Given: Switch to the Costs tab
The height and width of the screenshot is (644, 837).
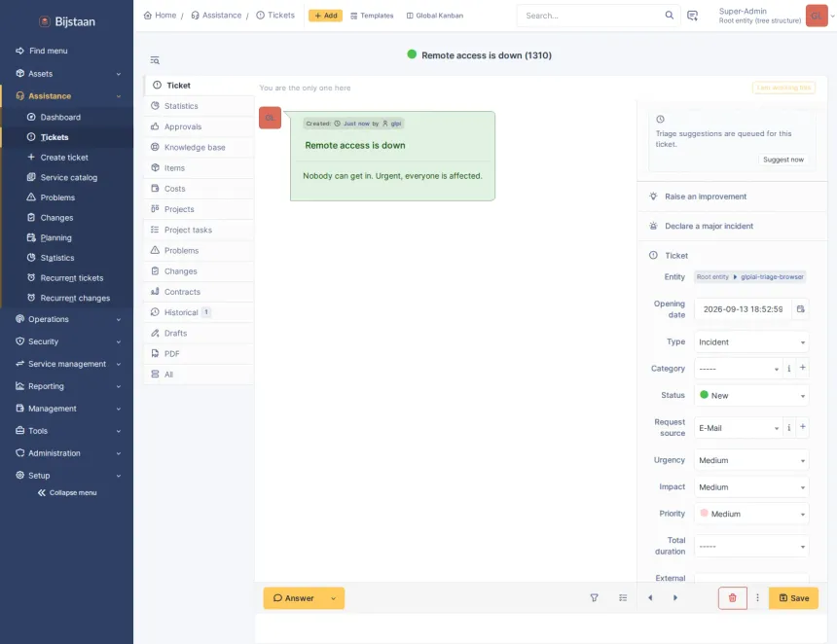Looking at the screenshot, I should click(x=199, y=189).
